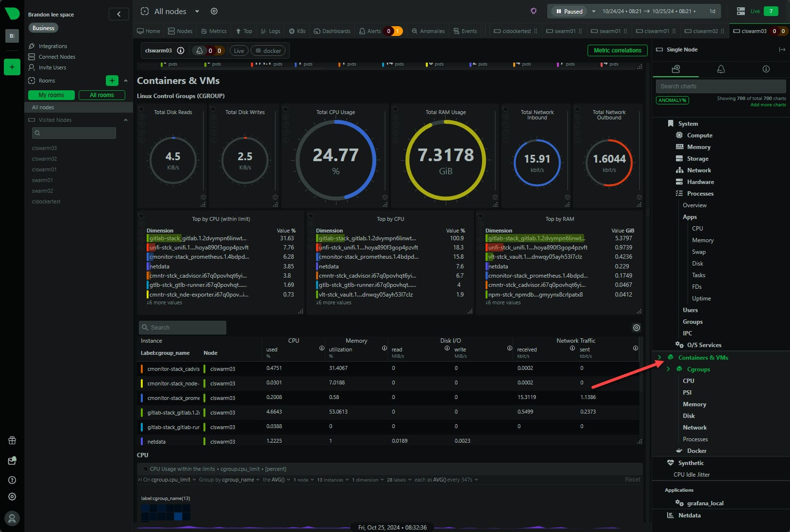Click the Add more charts link

[x=768, y=105]
